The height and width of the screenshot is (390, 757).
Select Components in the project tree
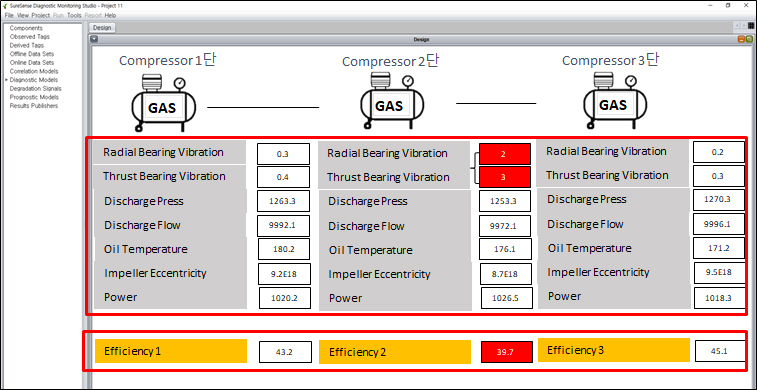tap(26, 28)
